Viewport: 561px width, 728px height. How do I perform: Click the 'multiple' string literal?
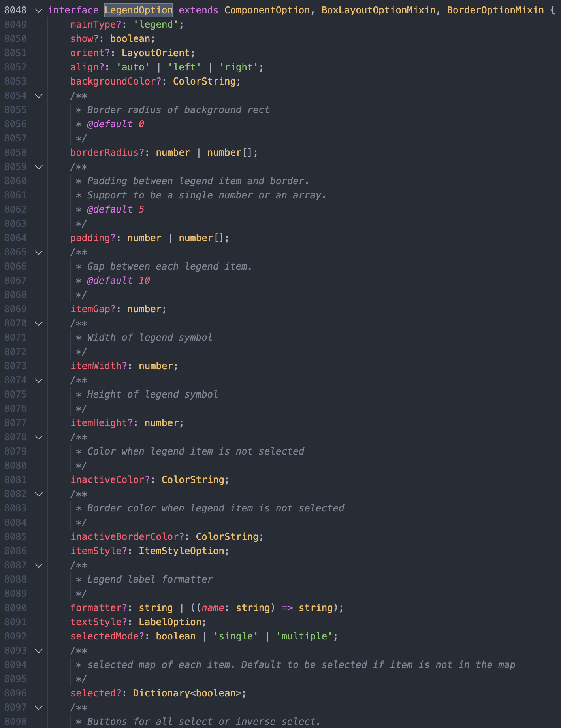304,636
